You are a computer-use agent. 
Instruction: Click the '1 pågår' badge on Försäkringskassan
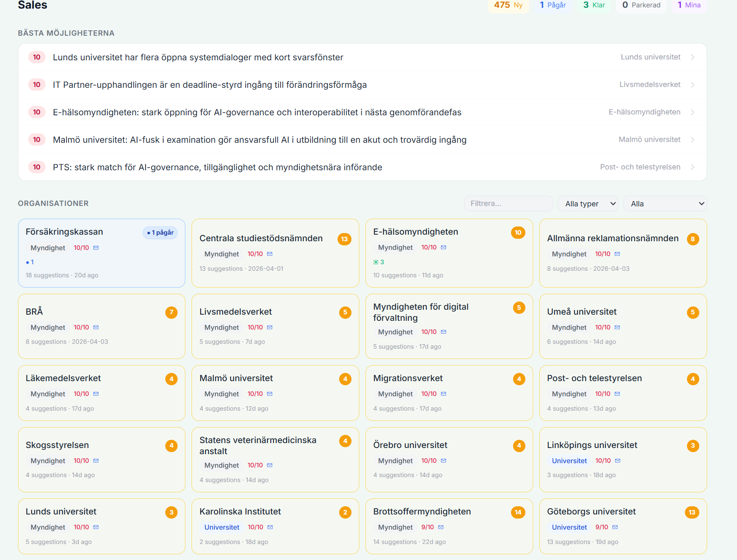(160, 233)
